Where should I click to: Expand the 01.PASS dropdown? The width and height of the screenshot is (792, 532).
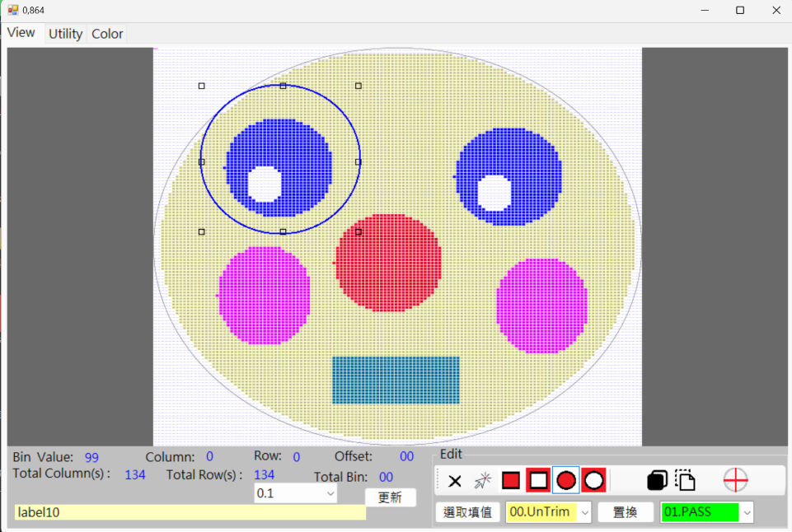point(747,513)
